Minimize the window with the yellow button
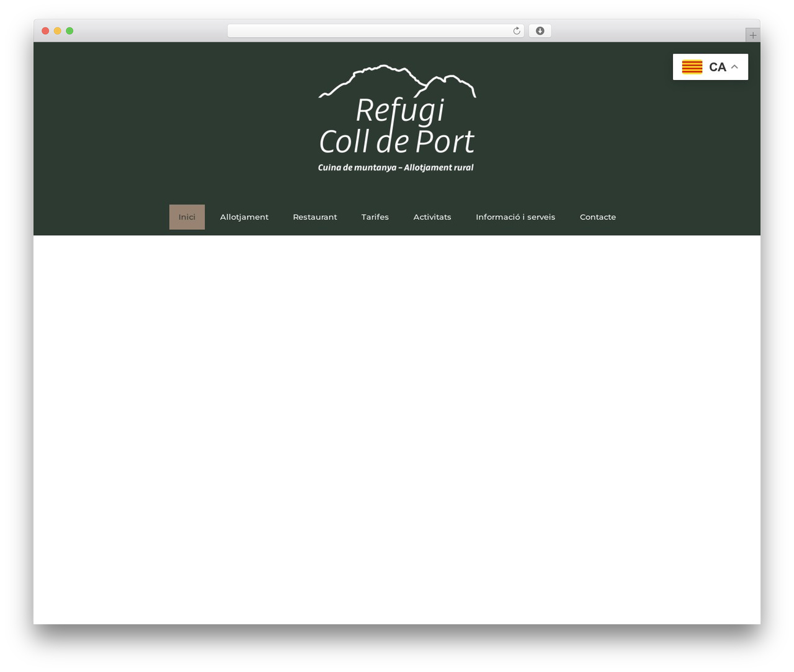The height and width of the screenshot is (672, 794). [x=58, y=31]
